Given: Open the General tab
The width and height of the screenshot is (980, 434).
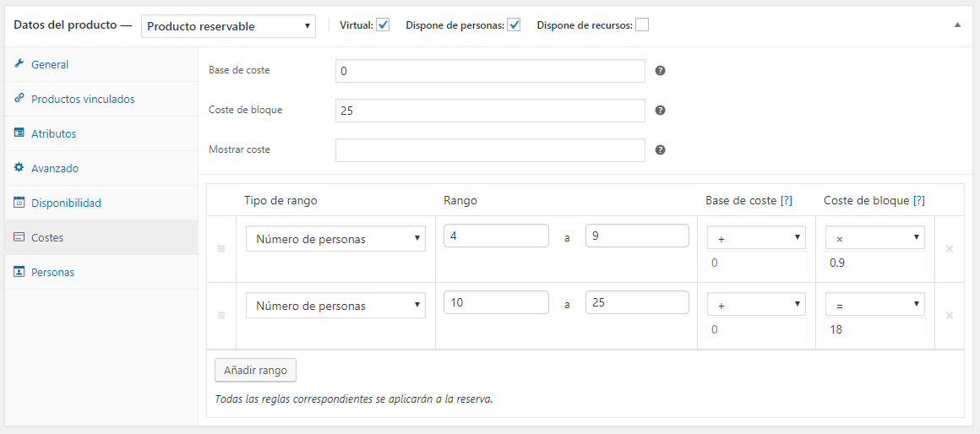Looking at the screenshot, I should pyautogui.click(x=101, y=64).
